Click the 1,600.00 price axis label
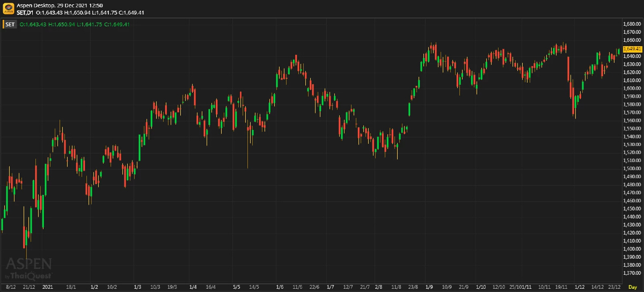 (633, 88)
